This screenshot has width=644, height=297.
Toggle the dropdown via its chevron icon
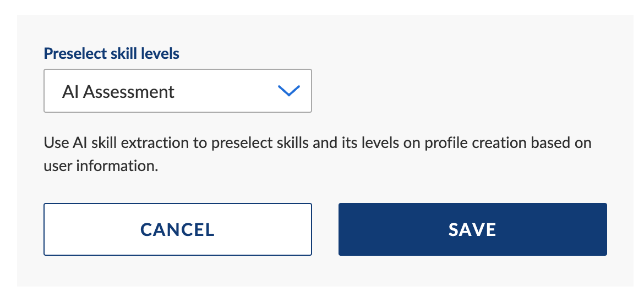click(x=289, y=91)
